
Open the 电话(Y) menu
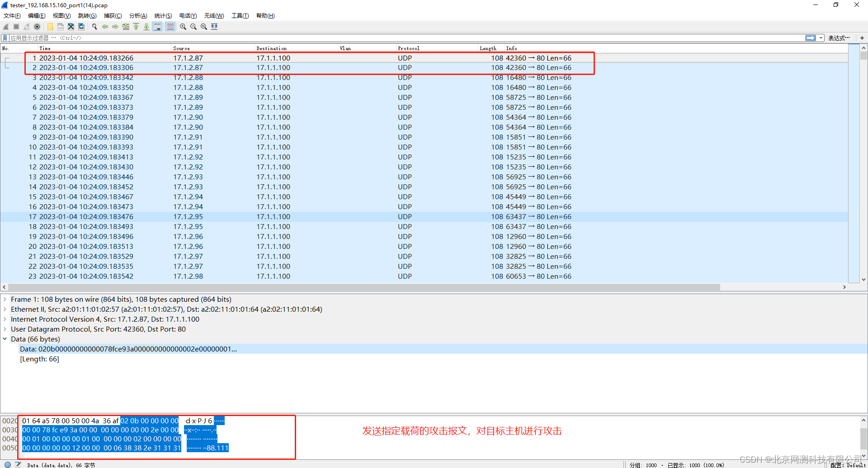pos(188,16)
